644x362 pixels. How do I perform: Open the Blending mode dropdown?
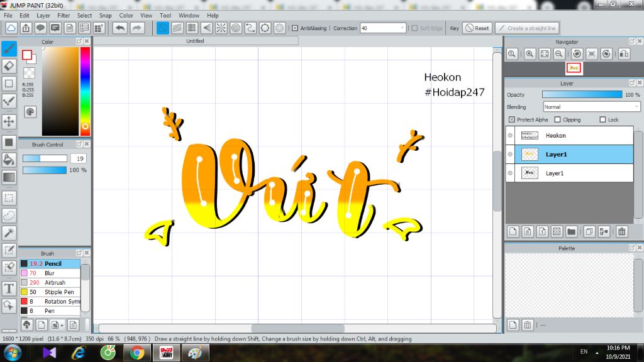(591, 107)
